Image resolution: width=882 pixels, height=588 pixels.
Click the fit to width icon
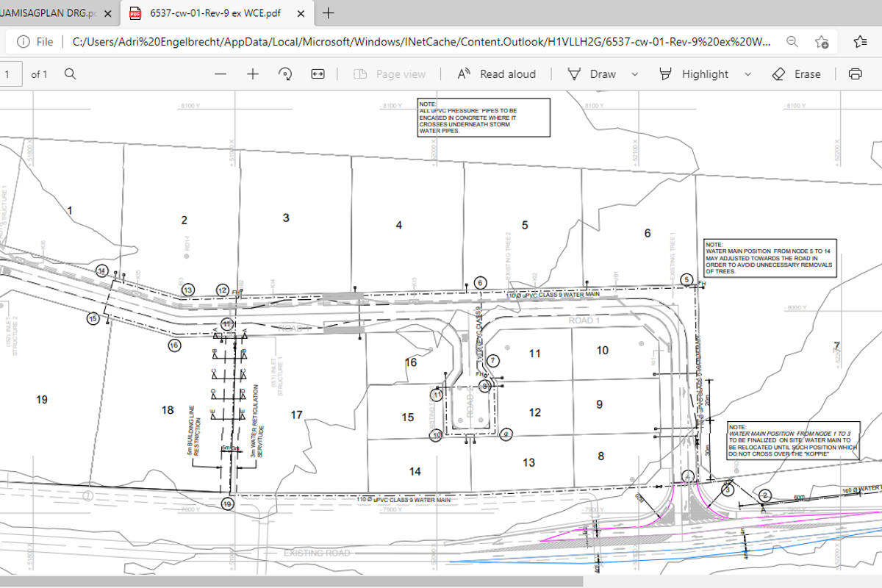point(318,74)
